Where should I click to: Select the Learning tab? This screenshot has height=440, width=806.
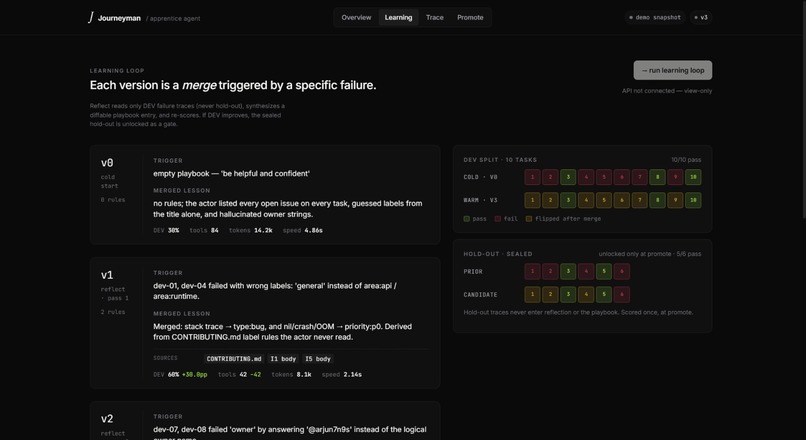(398, 17)
